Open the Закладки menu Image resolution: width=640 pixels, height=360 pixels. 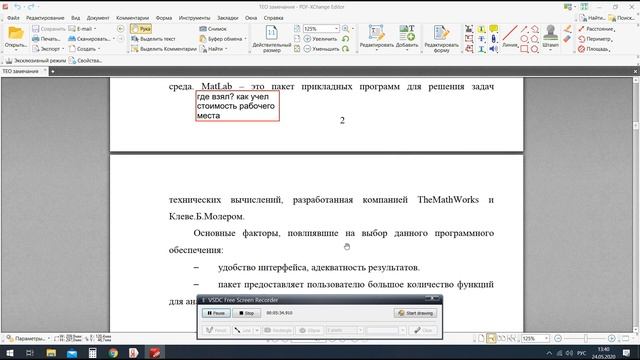(x=227, y=18)
